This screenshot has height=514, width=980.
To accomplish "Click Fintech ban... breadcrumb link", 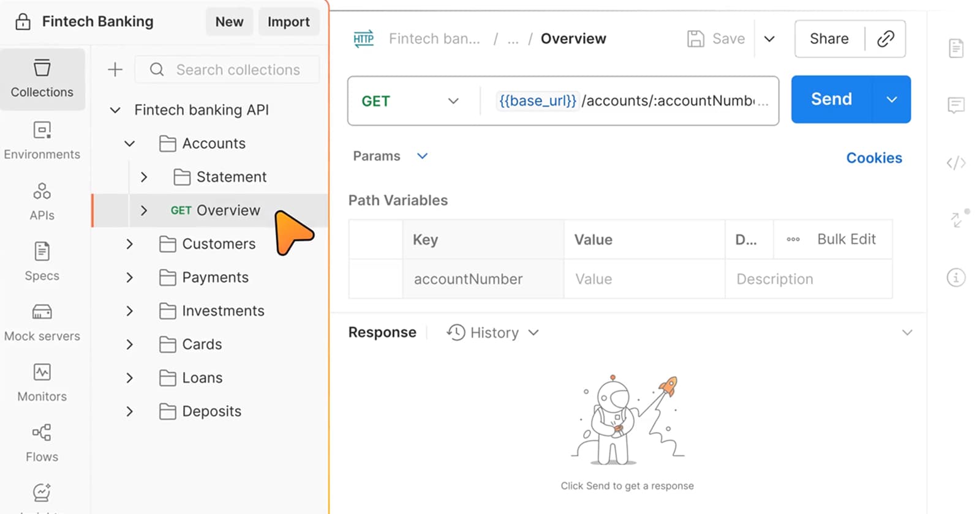I will pos(434,39).
